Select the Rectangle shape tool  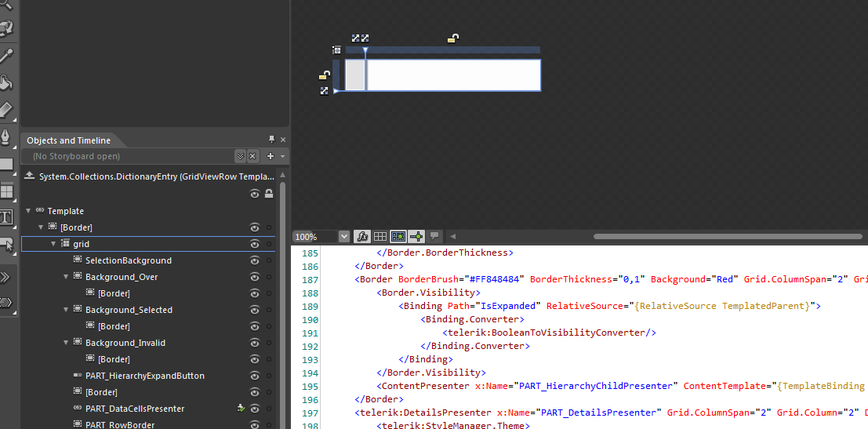coord(6,164)
